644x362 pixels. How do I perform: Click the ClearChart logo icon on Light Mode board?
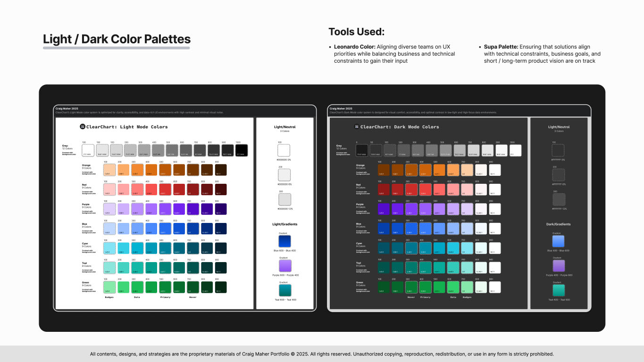[x=82, y=126]
